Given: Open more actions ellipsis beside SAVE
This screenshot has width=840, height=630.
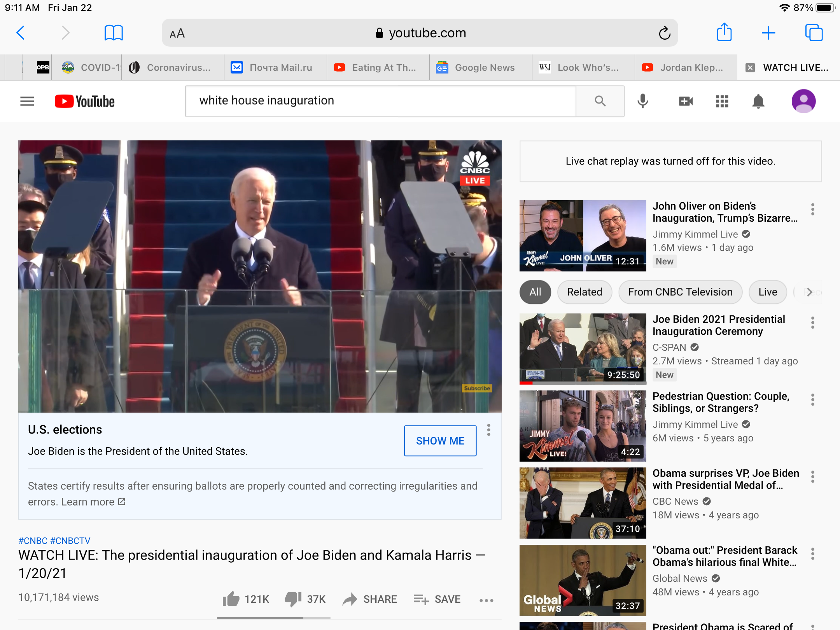Looking at the screenshot, I should coord(486,600).
